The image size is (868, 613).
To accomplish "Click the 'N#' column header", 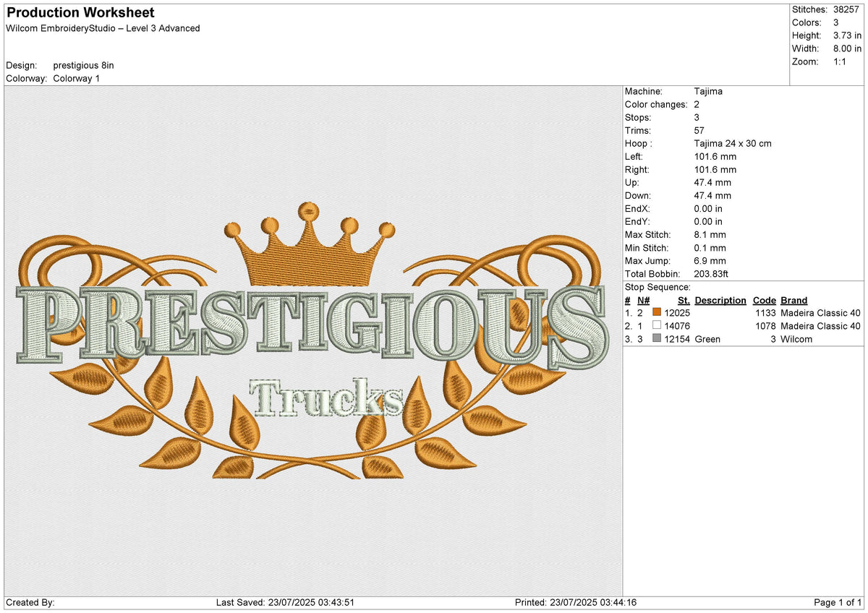I will coord(644,300).
